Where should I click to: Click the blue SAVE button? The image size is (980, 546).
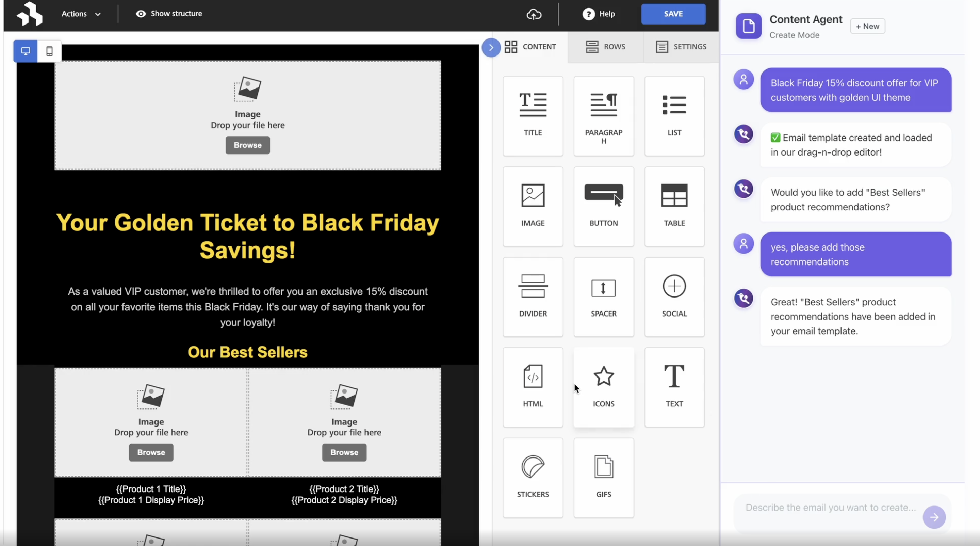(x=673, y=14)
